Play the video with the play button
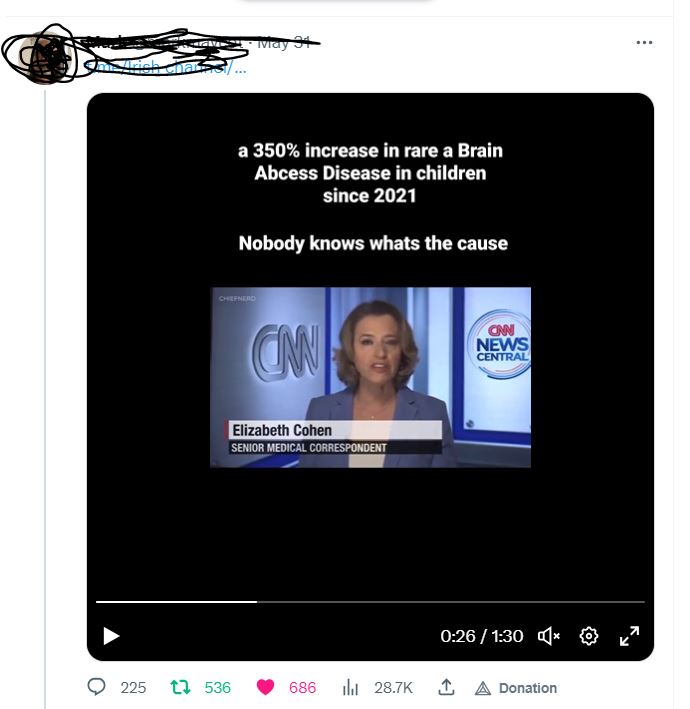 [x=111, y=636]
